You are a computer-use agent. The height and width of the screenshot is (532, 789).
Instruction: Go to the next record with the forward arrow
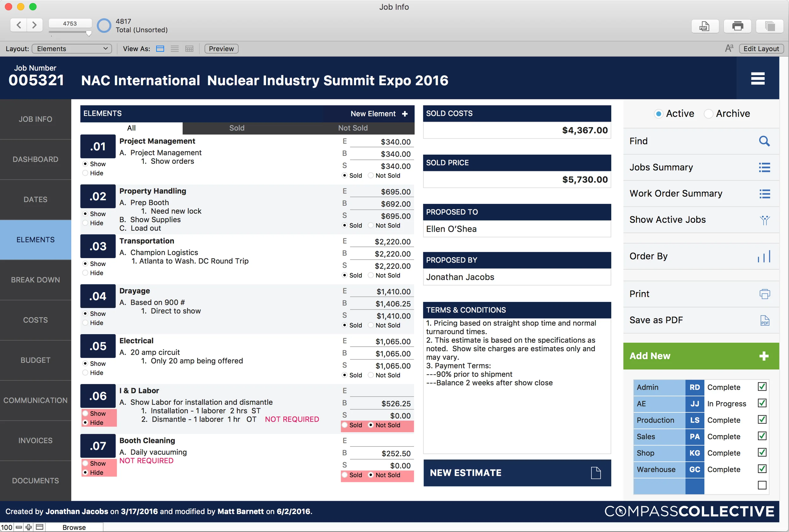click(x=34, y=25)
